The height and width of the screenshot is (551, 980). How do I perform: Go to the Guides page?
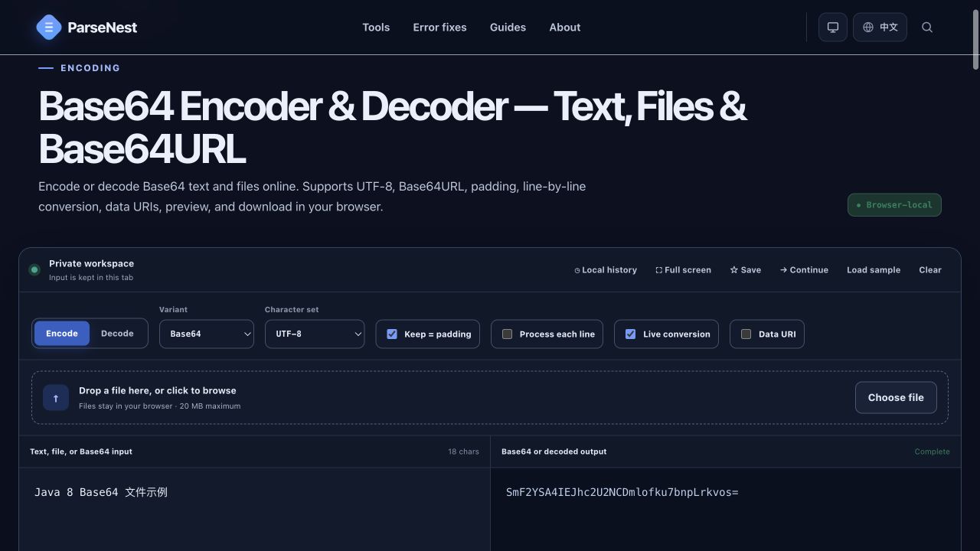508,28
